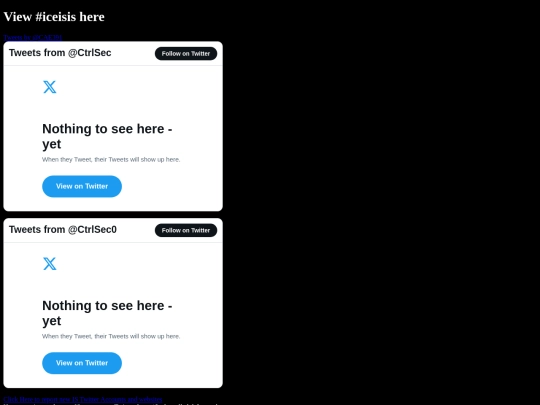Click the When they Tweet message in @CtrlSec card
The image size is (540, 405).
tap(111, 159)
